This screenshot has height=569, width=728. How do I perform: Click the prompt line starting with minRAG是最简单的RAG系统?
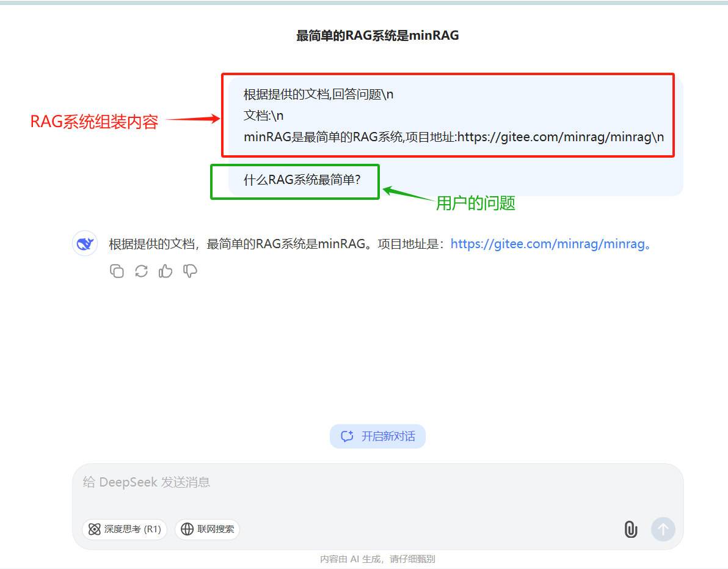point(454,137)
